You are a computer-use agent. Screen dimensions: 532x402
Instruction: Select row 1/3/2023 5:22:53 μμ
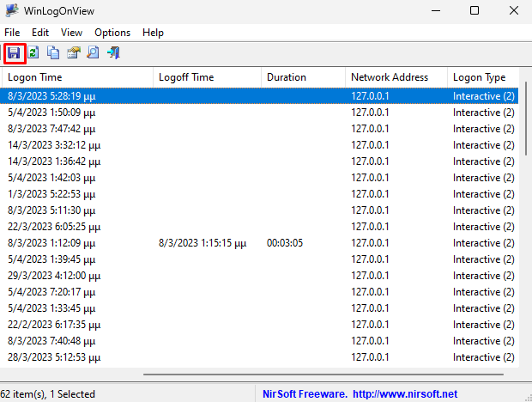tap(259, 194)
